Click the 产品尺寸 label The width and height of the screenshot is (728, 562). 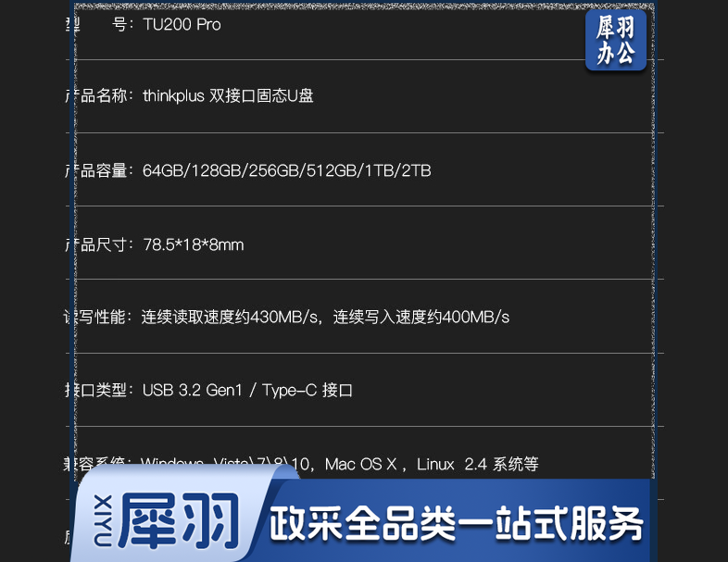pyautogui.click(x=97, y=244)
